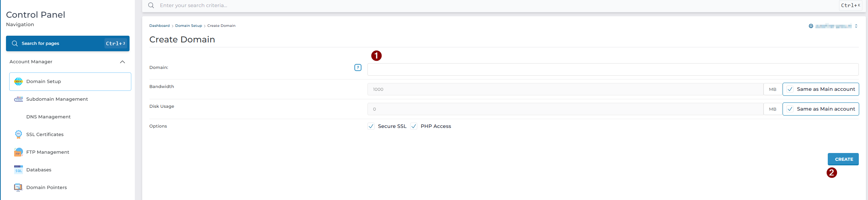Click the Search for pages button
Image resolution: width=868 pixels, height=200 pixels.
pyautogui.click(x=68, y=43)
